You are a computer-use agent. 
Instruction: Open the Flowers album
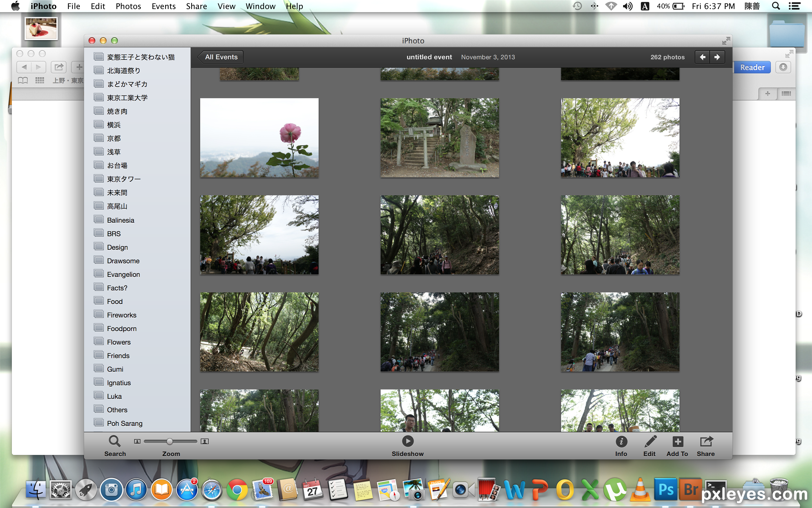pos(118,342)
